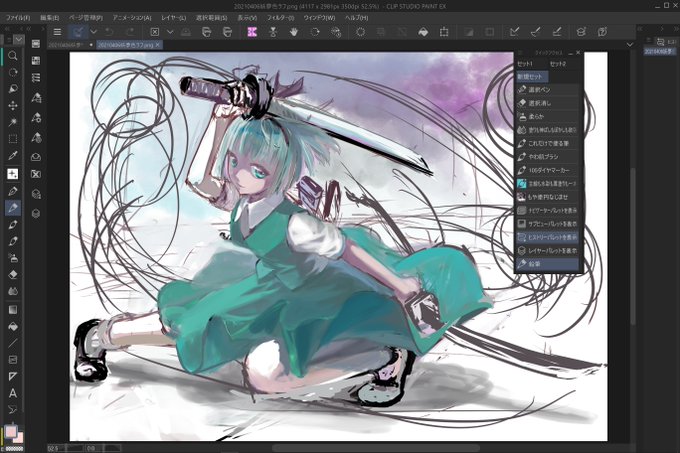Screen dimensions: 680x453
Task: Select 選択消し in Quick Access list
Action: pyautogui.click(x=548, y=103)
